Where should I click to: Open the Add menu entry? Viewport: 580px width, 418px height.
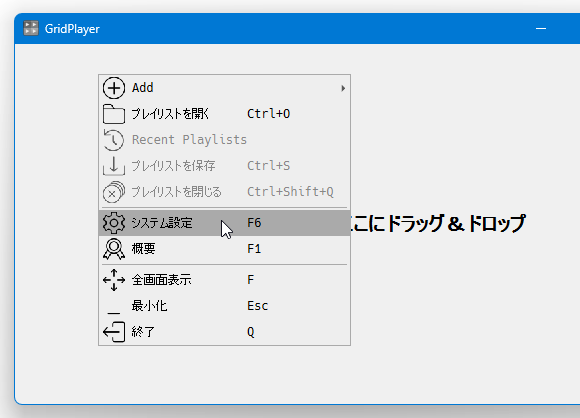(225, 88)
